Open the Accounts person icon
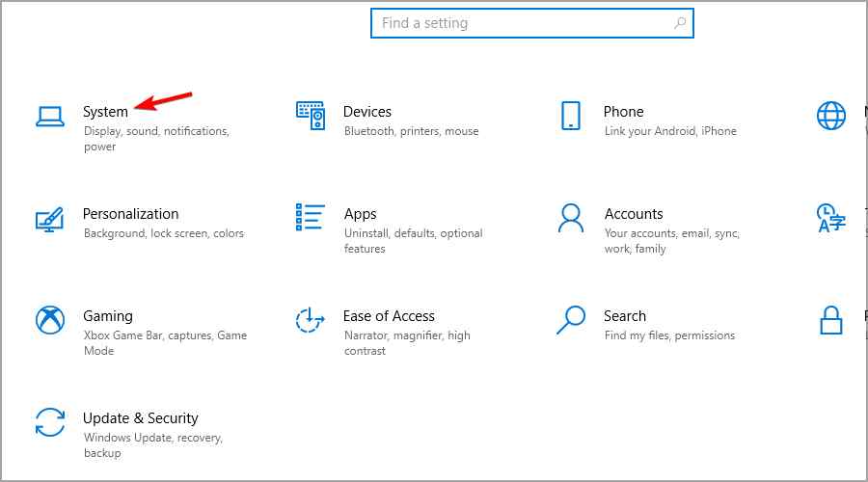Viewport: 868px width, 482px height. click(571, 218)
